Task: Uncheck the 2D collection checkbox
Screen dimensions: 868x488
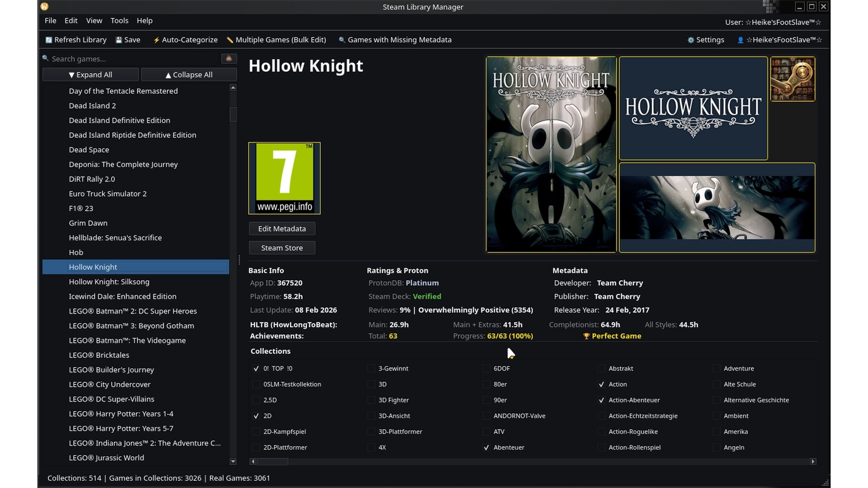Action: coord(256,416)
